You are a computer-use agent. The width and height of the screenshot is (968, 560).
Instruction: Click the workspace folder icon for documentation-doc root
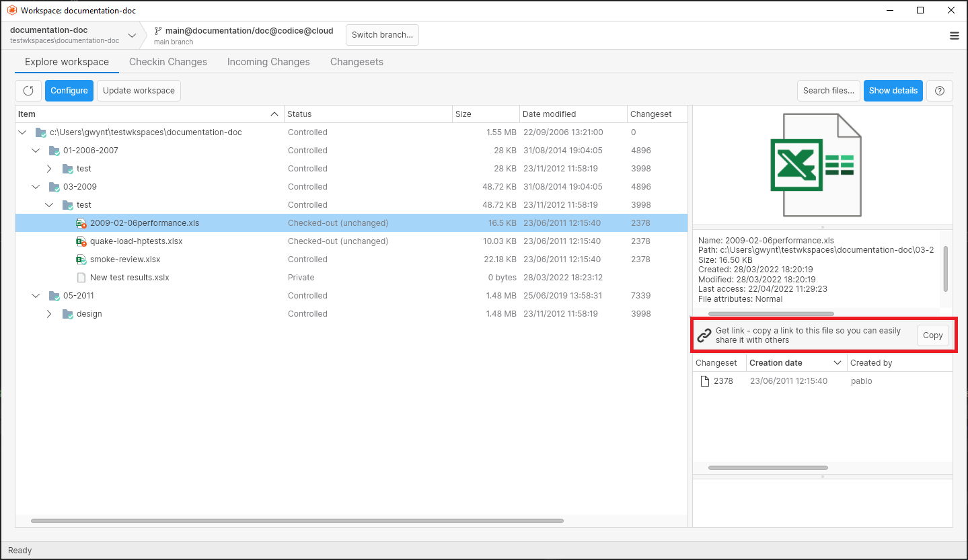point(42,132)
